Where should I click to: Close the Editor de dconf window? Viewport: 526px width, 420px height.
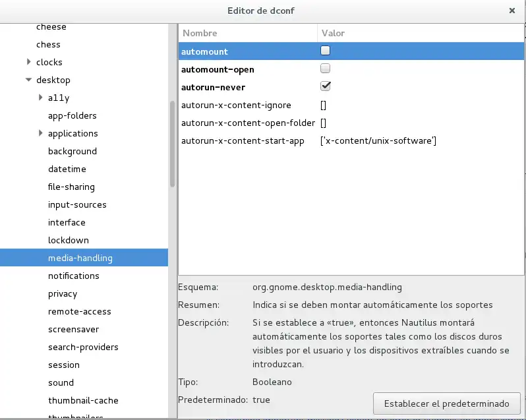(512, 11)
